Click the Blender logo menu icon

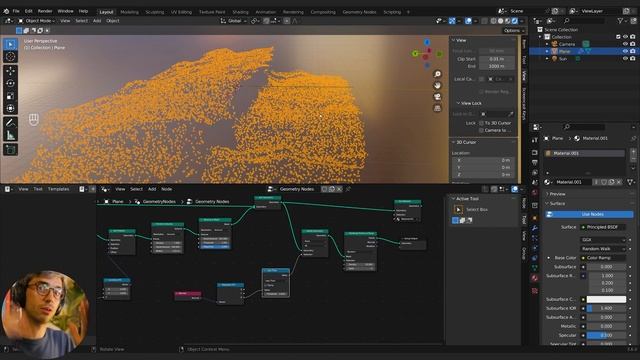tap(6, 11)
